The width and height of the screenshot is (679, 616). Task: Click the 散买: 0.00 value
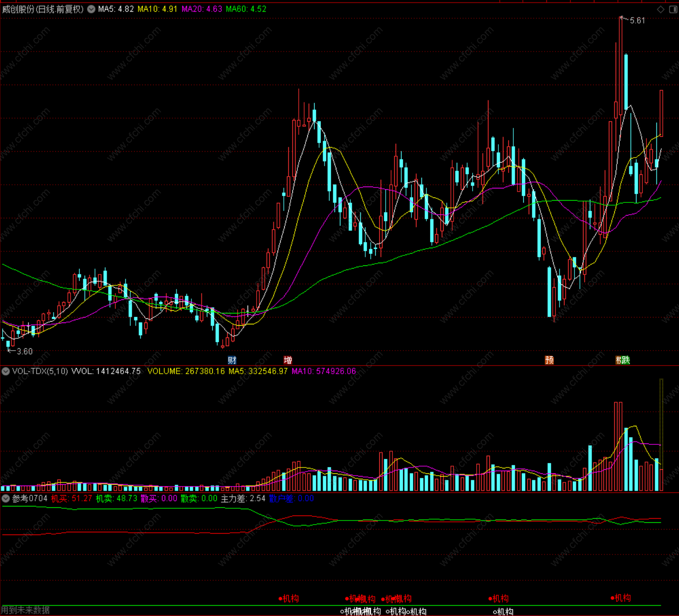[x=159, y=499]
